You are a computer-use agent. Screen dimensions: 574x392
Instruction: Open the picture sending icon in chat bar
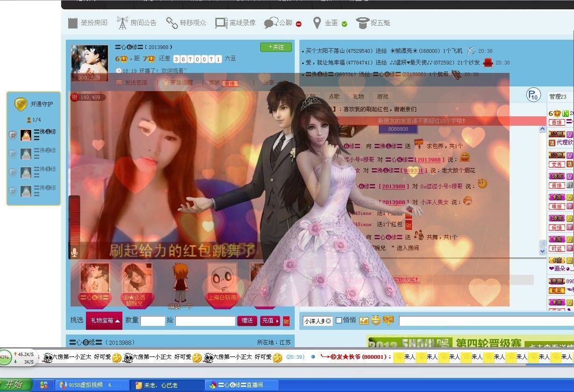click(364, 321)
